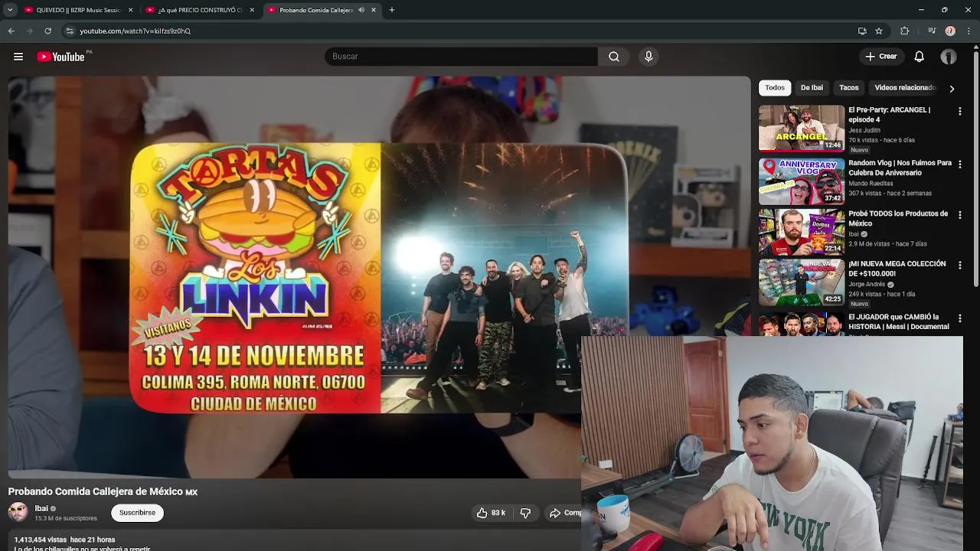Viewport: 980px width, 551px height.
Task: Open the Anniversary Vlog 37:42 thumbnail
Action: coord(802,181)
